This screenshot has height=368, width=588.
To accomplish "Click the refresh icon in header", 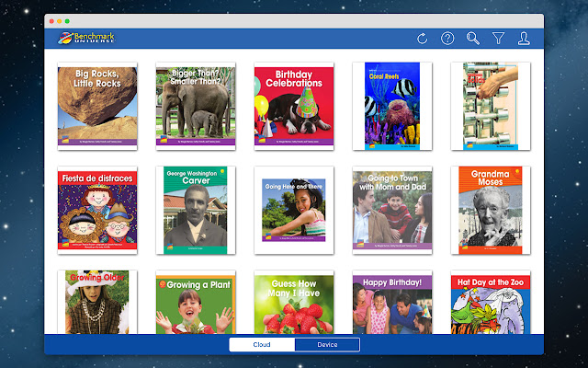I will tap(422, 39).
